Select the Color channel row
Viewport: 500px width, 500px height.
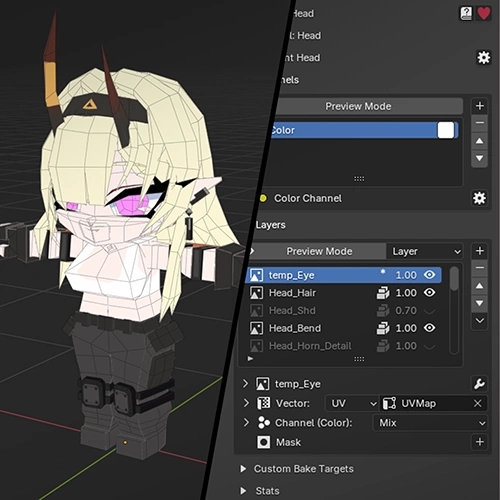pyautogui.click(x=363, y=130)
